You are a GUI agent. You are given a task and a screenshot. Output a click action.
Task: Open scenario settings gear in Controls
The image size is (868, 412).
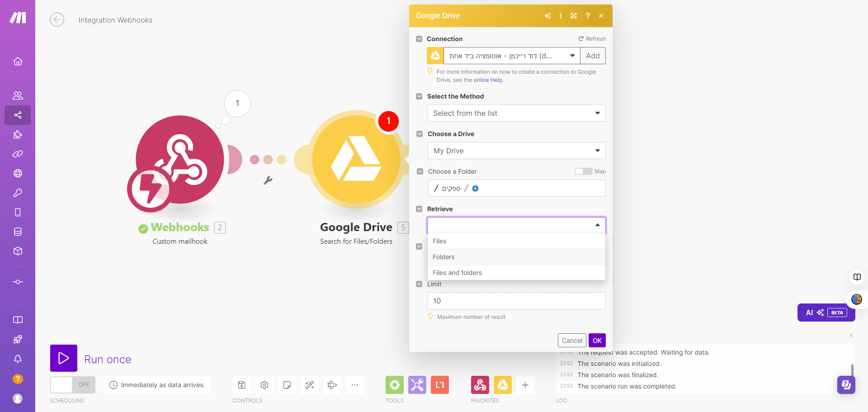(x=264, y=385)
